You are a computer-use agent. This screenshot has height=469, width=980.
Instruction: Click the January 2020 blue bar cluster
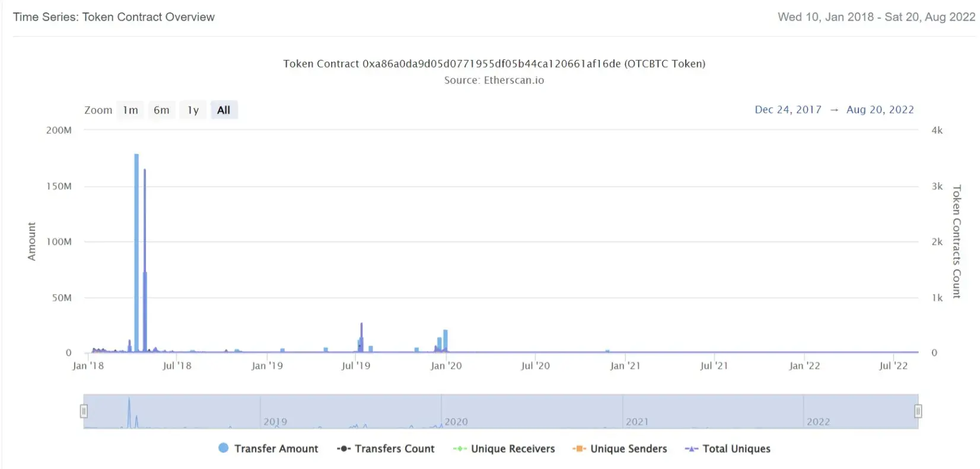tap(445, 341)
